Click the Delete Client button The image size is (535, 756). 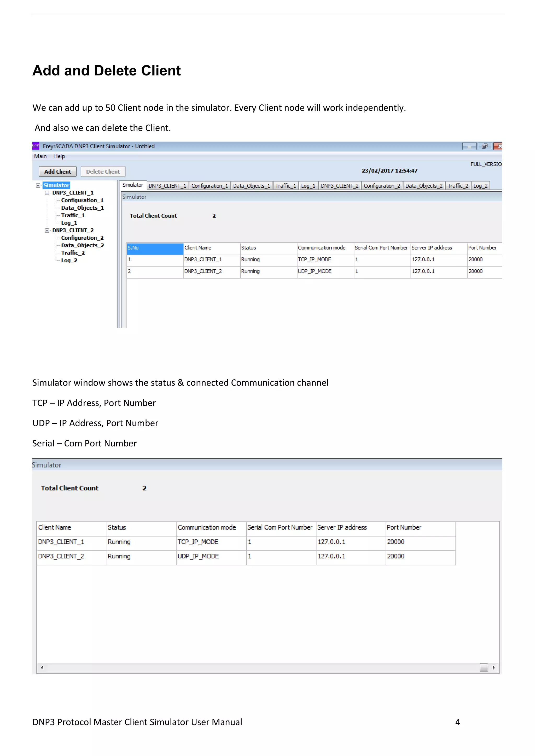click(x=103, y=172)
